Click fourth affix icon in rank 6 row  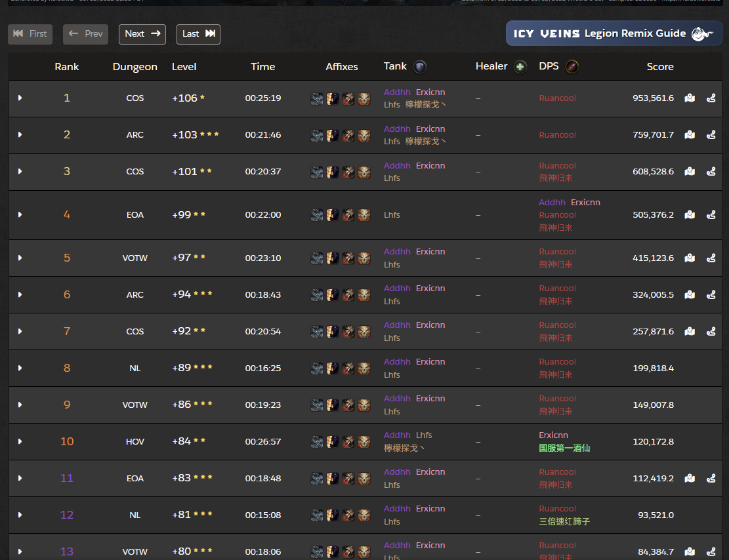pyautogui.click(x=364, y=295)
